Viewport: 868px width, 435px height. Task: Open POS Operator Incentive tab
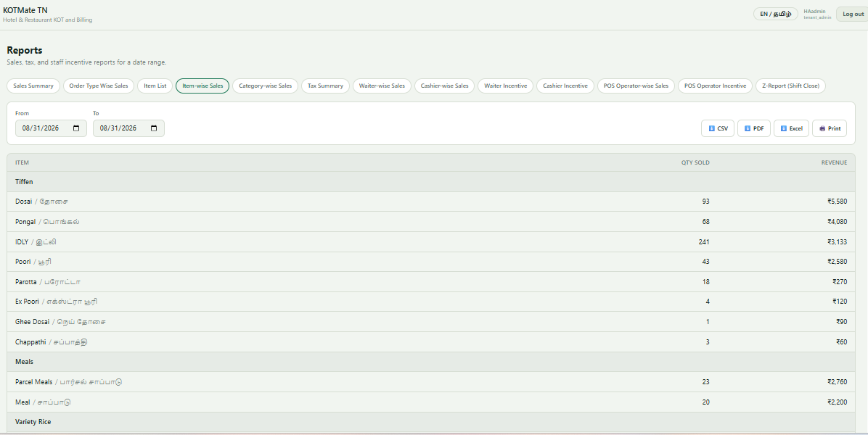(715, 86)
